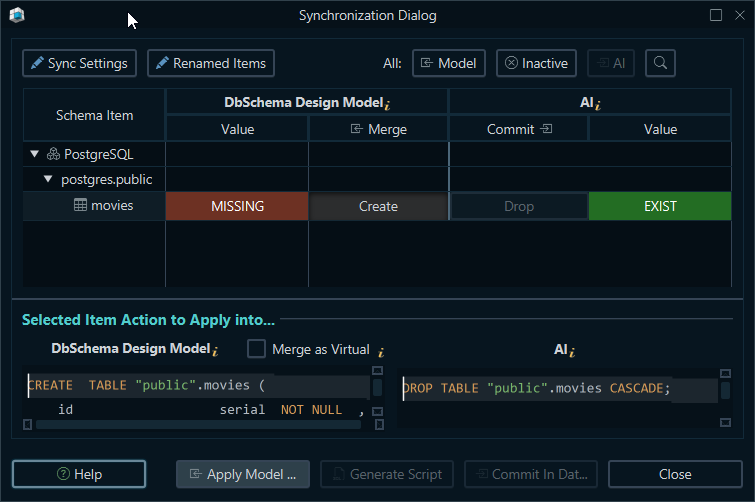755x502 pixels.
Task: Open Sync Settings
Action: [x=79, y=63]
